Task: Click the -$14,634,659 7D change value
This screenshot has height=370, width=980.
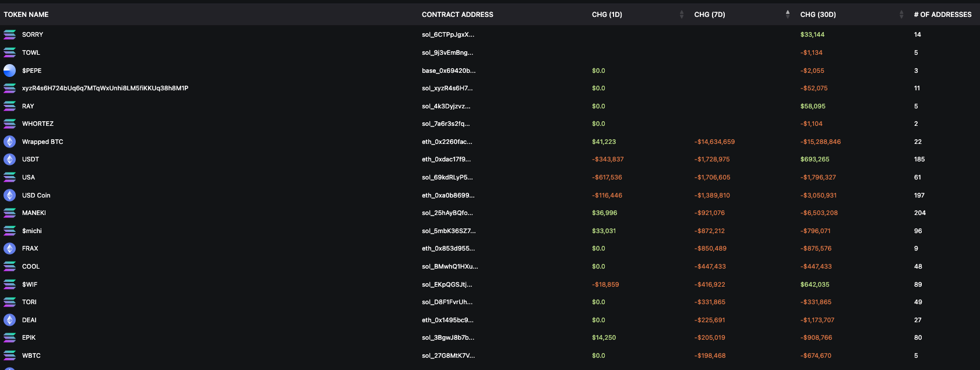Action: tap(714, 142)
